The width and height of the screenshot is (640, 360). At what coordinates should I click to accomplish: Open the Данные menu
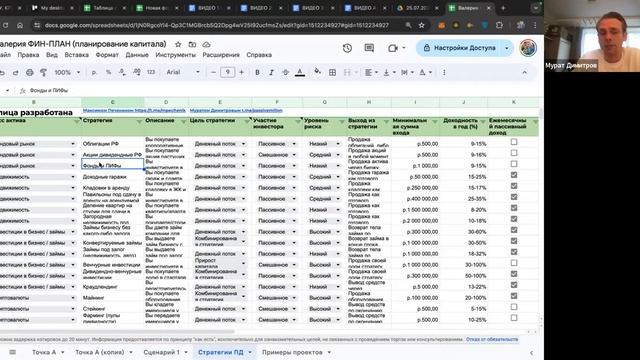click(137, 55)
